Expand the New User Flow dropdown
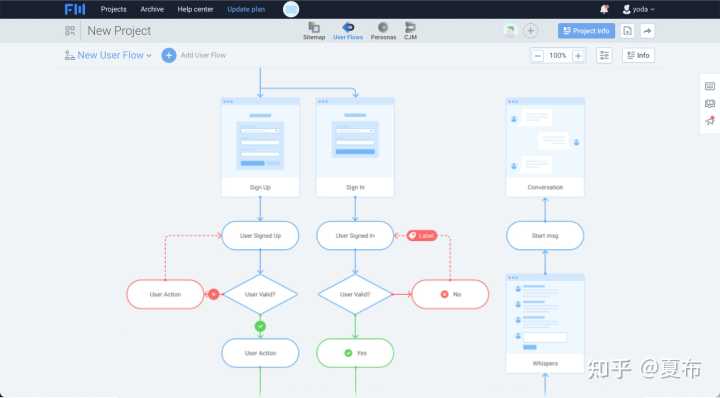Image resolution: width=720 pixels, height=398 pixels. pos(108,55)
